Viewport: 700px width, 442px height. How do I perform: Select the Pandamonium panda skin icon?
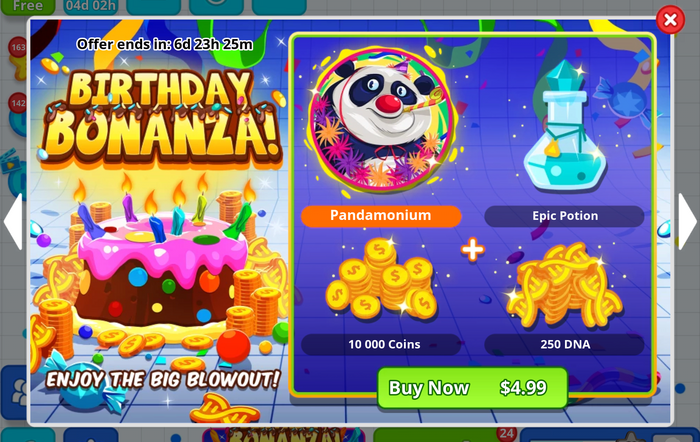tap(381, 121)
